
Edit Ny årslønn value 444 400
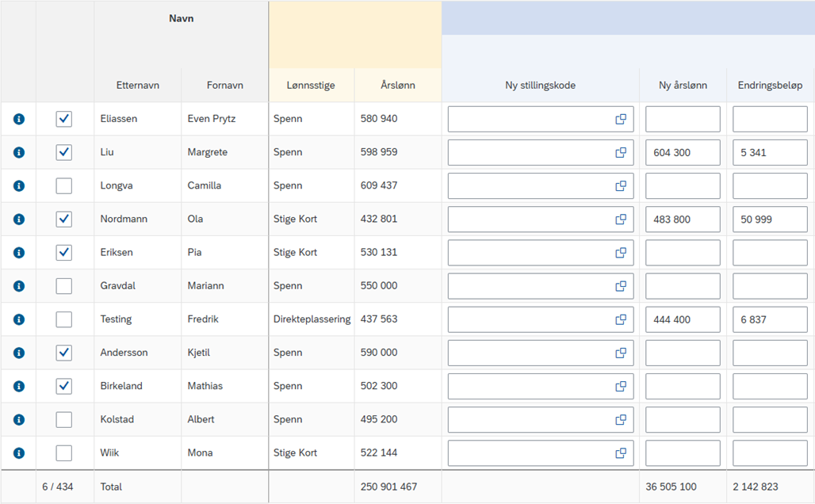click(x=683, y=319)
